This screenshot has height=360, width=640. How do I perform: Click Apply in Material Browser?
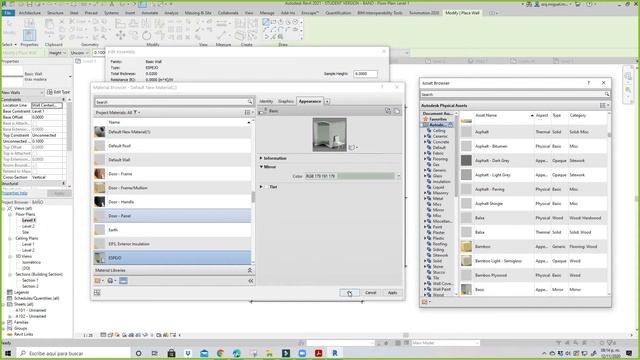(x=392, y=293)
